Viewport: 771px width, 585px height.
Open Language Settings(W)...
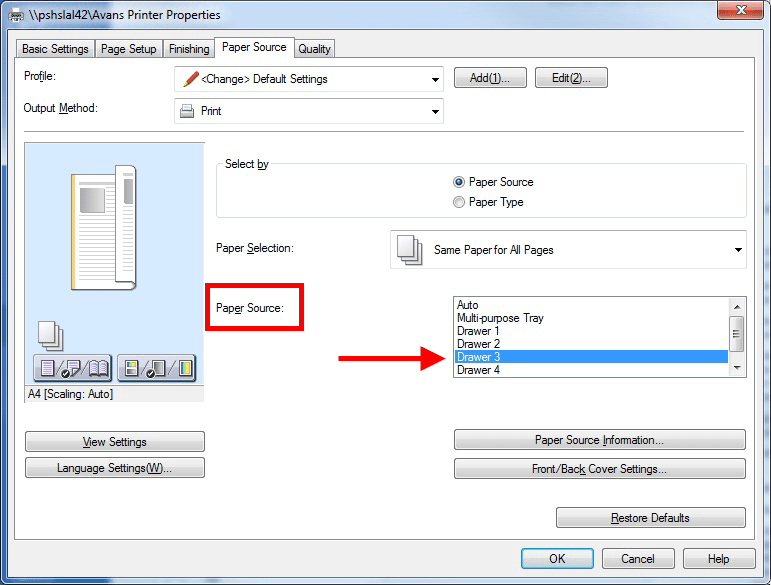tap(115, 468)
